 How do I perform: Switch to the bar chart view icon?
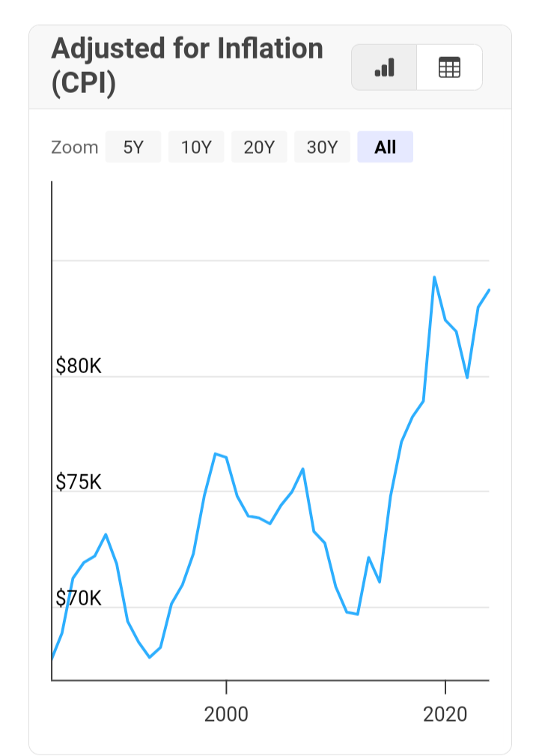point(384,68)
